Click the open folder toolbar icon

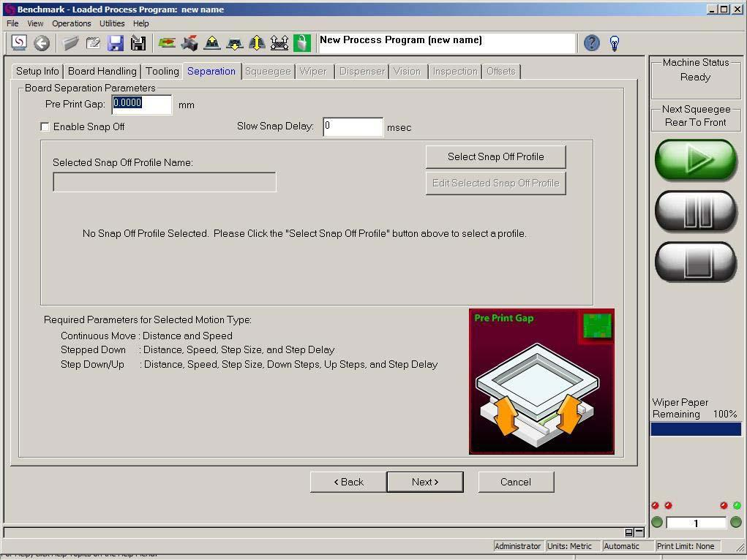pos(71,43)
